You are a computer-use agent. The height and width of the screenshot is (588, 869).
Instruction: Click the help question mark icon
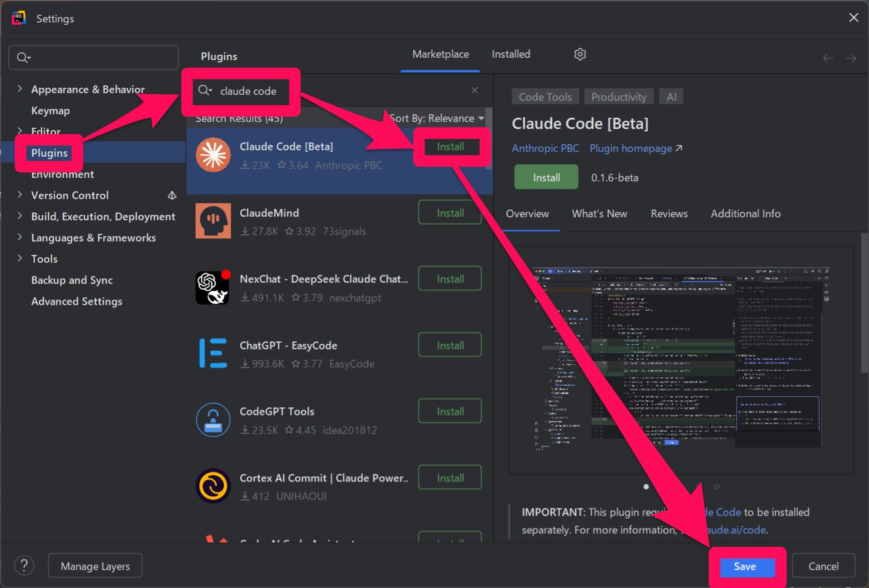click(24, 565)
